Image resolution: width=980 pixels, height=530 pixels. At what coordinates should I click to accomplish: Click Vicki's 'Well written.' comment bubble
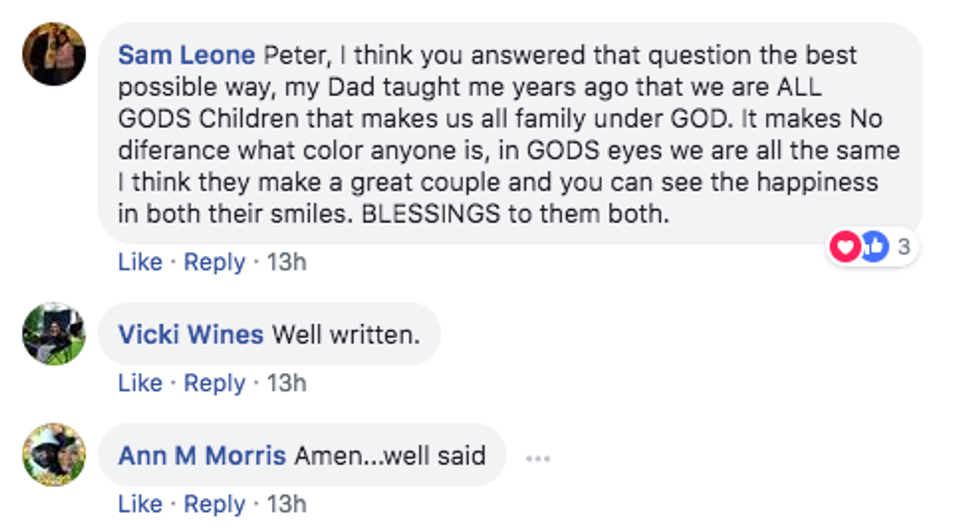[346, 334]
